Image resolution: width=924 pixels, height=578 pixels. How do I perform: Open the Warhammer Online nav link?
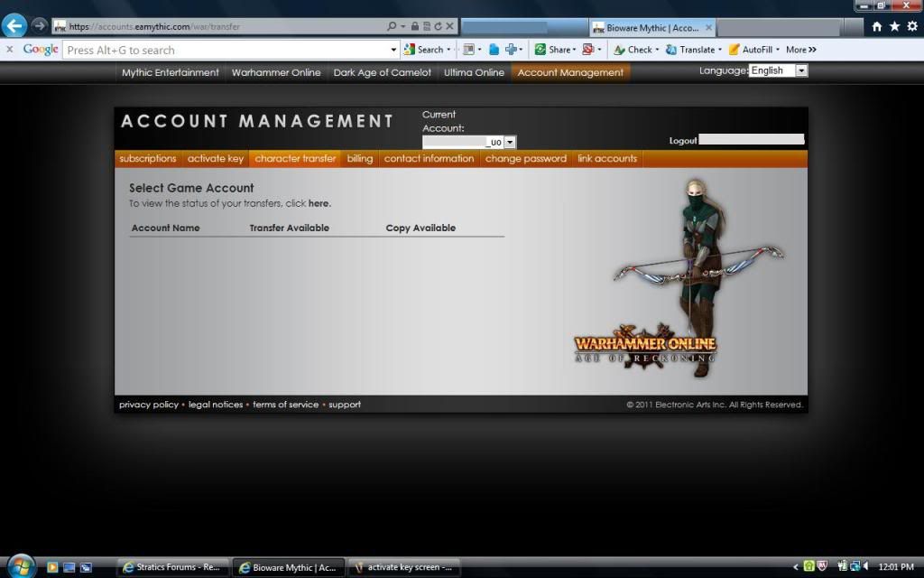(x=276, y=72)
